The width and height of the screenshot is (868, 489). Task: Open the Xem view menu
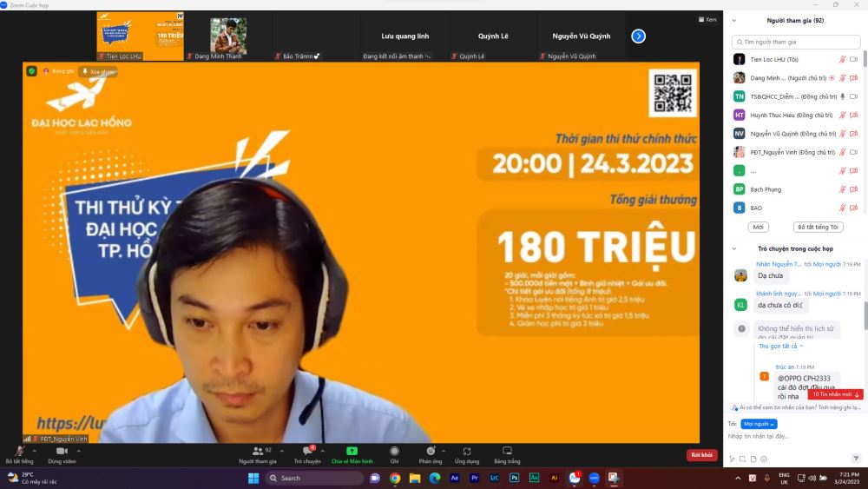coord(707,19)
